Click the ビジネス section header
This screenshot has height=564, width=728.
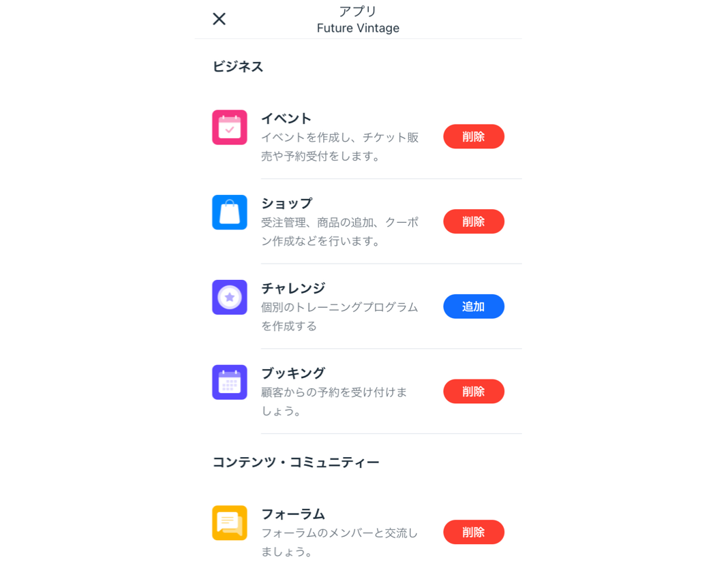238,66
